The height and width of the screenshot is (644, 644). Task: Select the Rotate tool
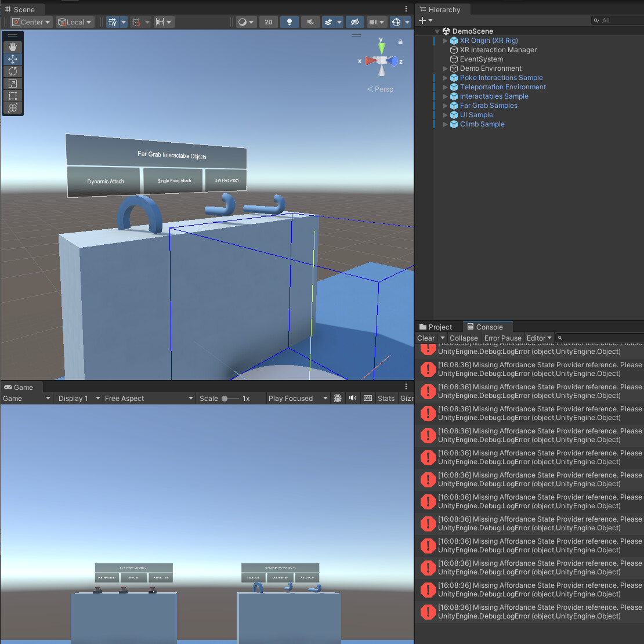point(13,71)
